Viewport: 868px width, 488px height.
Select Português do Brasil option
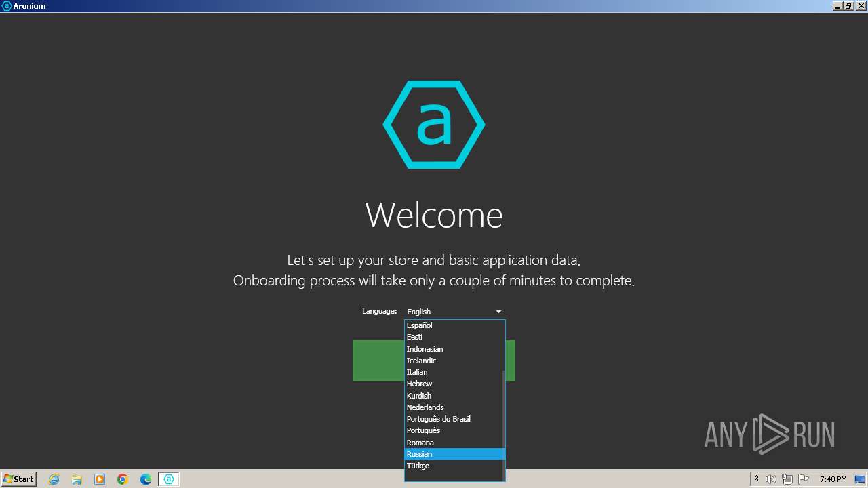[x=454, y=419]
